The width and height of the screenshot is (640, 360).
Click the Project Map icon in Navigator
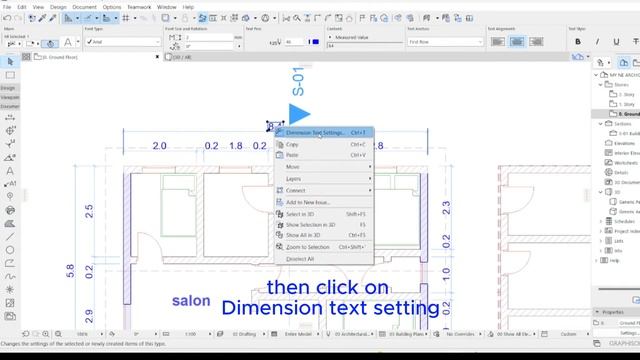click(624, 62)
